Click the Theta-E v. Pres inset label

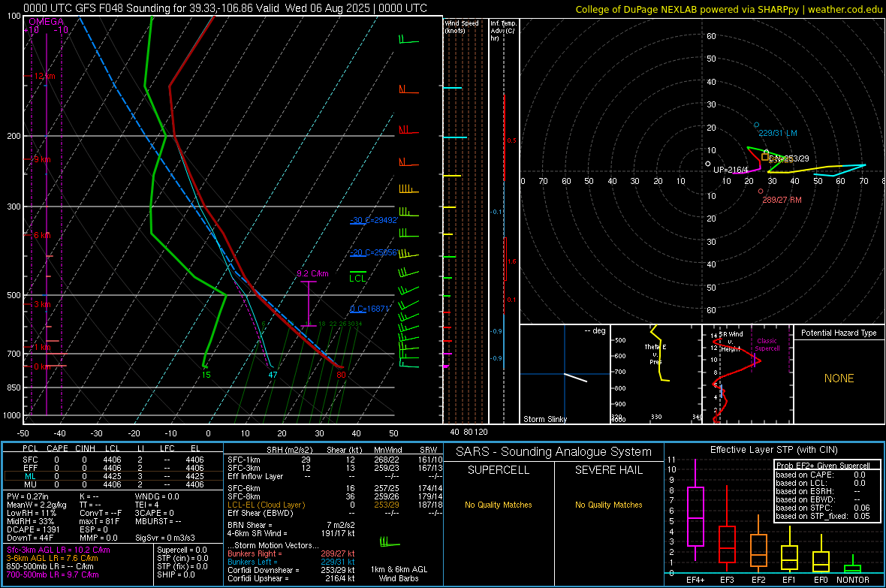pyautogui.click(x=655, y=354)
